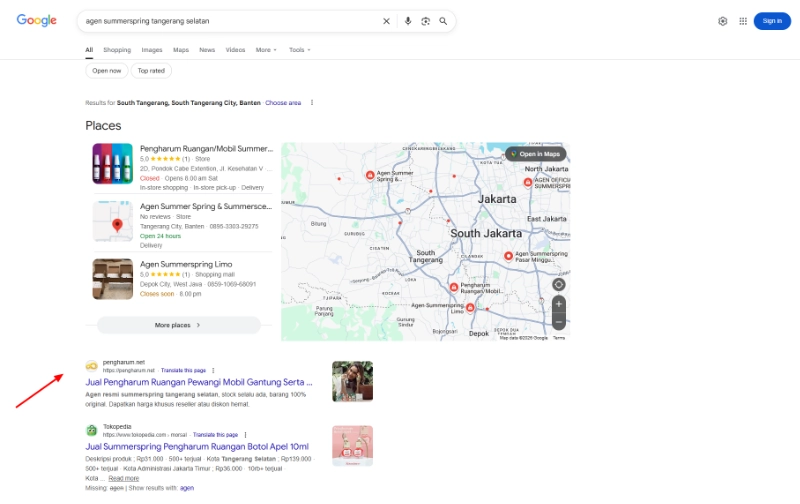Viewport: 800px width, 504px height.
Task: Click the Tokopedia favicon
Action: [91, 430]
